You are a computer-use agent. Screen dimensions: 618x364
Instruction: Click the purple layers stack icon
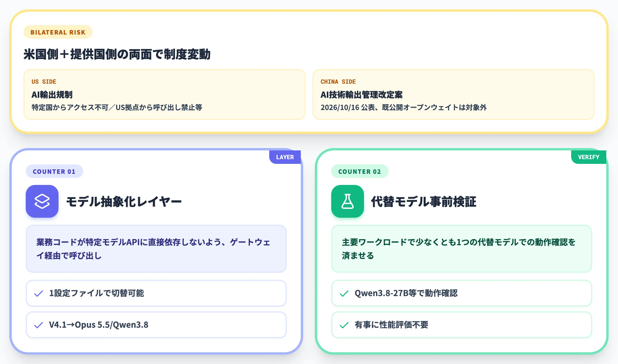click(42, 201)
